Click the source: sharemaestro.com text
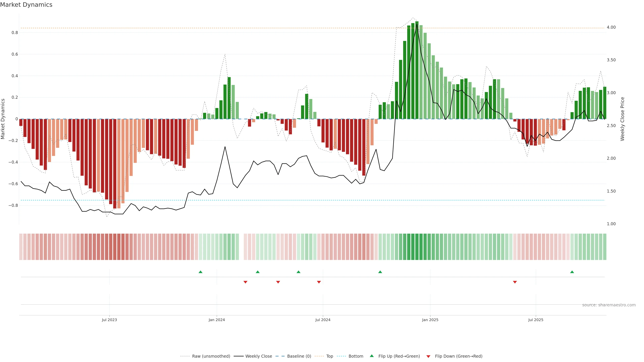This screenshot has width=644, height=362. [x=609, y=305]
